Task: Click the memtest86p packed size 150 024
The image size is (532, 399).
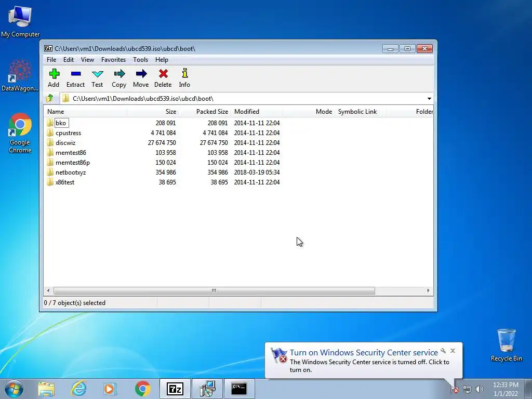Action: click(218, 162)
